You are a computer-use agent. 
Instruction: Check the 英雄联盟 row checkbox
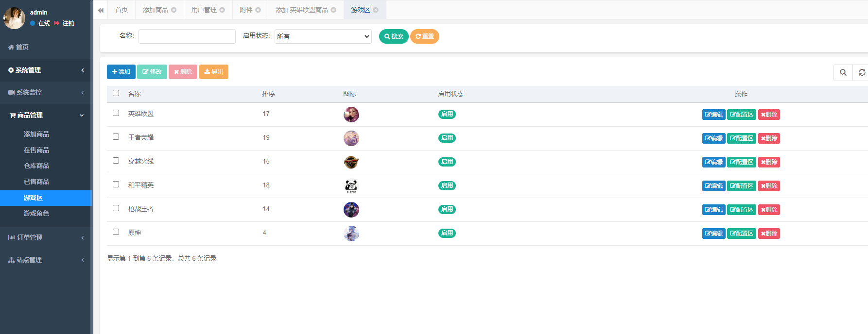click(116, 113)
